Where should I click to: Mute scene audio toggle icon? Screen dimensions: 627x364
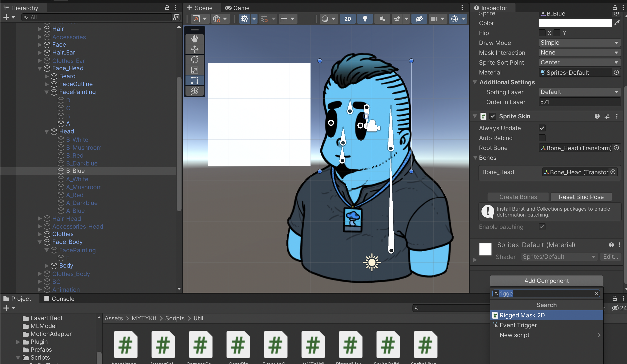click(x=382, y=19)
